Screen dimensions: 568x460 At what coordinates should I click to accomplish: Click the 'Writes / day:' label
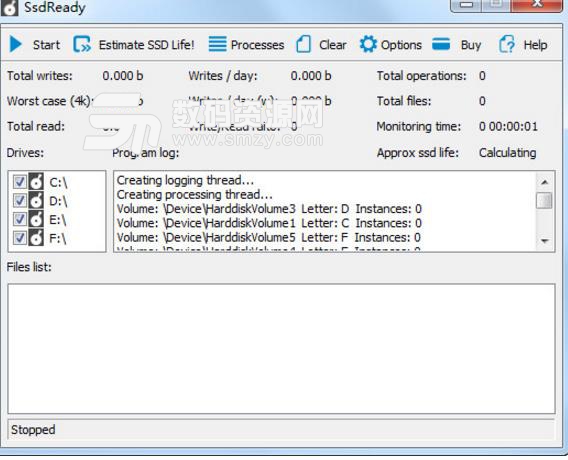[223, 76]
